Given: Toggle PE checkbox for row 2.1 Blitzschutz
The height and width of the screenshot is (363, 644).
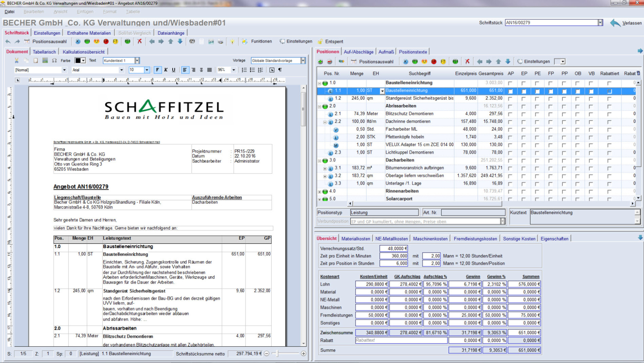Looking at the screenshot, I should 537,115.
